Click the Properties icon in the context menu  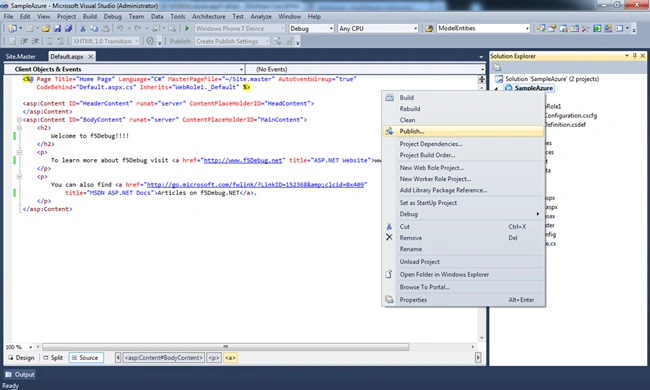coord(389,299)
